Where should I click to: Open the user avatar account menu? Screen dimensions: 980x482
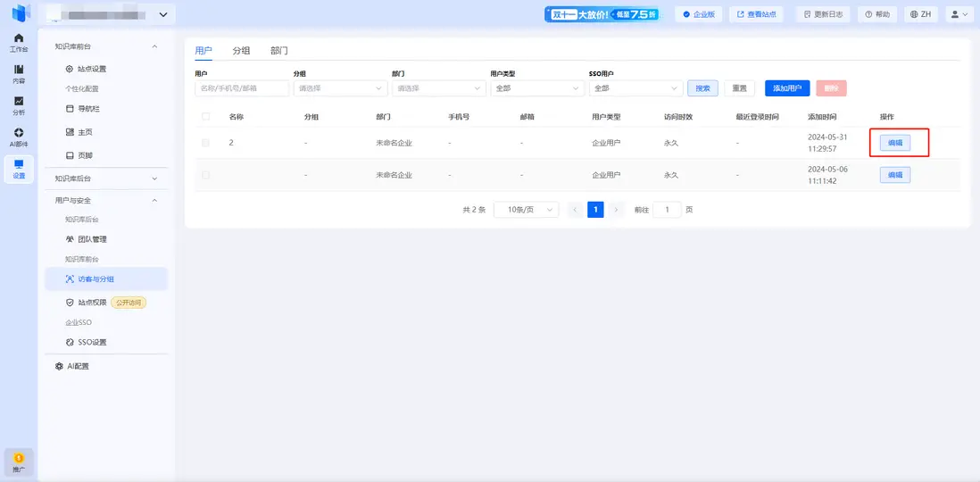(960, 13)
